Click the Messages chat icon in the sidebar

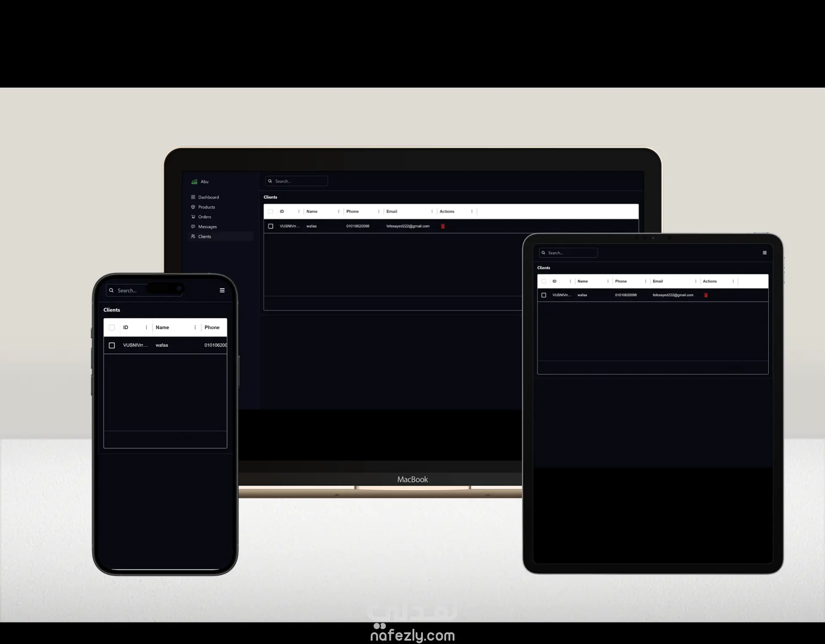click(x=193, y=227)
